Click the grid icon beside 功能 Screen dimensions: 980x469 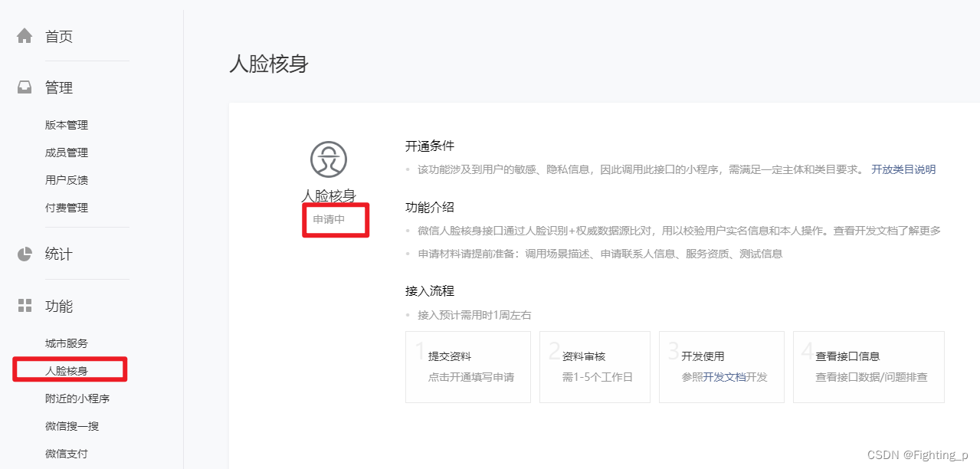pos(24,305)
